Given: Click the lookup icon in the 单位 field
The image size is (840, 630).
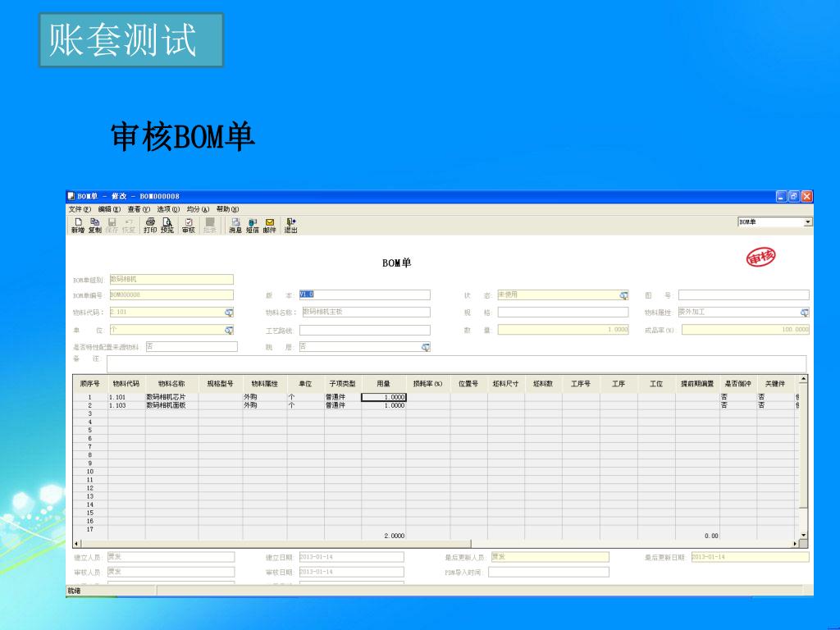Looking at the screenshot, I should coord(229,331).
